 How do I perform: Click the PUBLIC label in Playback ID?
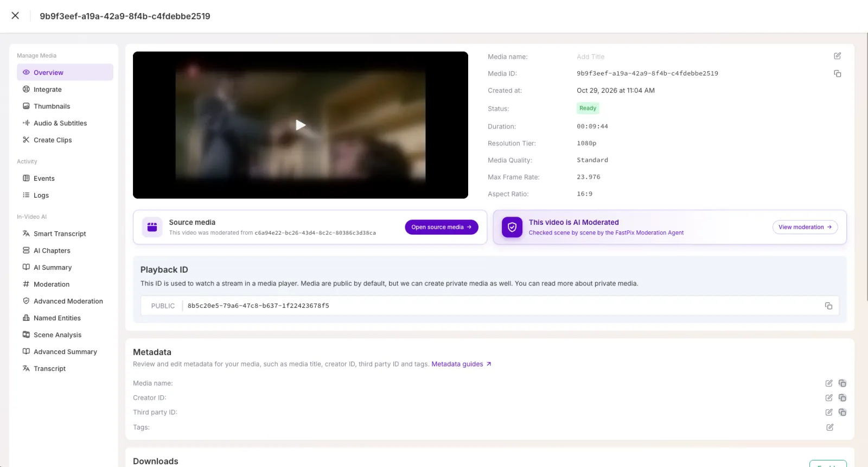163,306
